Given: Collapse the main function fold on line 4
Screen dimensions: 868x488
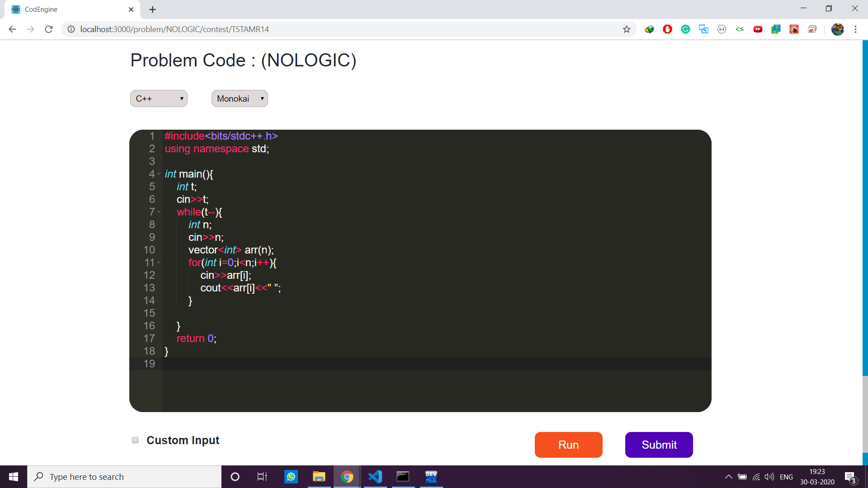Looking at the screenshot, I should 159,174.
